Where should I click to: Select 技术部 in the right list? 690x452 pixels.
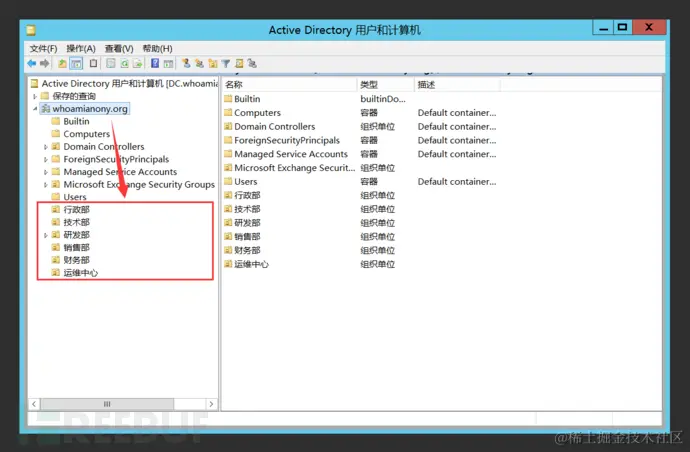tap(247, 209)
